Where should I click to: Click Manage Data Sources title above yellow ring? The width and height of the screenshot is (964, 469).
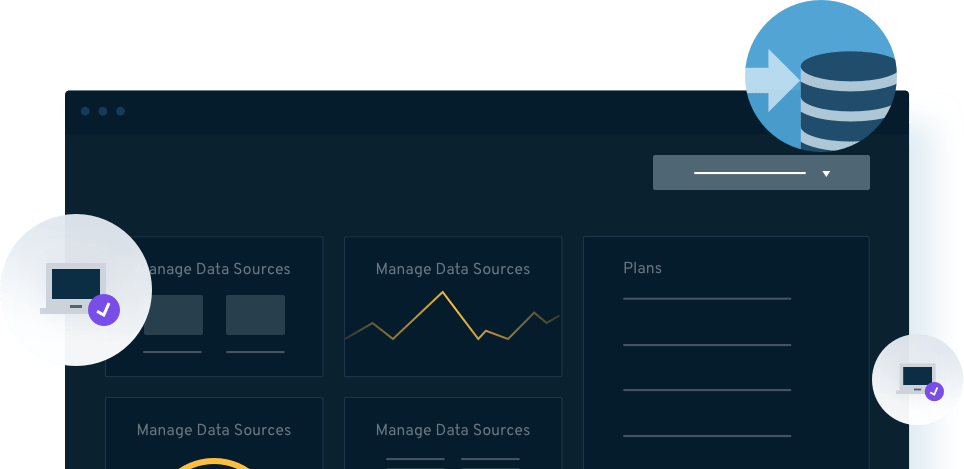pyautogui.click(x=214, y=430)
